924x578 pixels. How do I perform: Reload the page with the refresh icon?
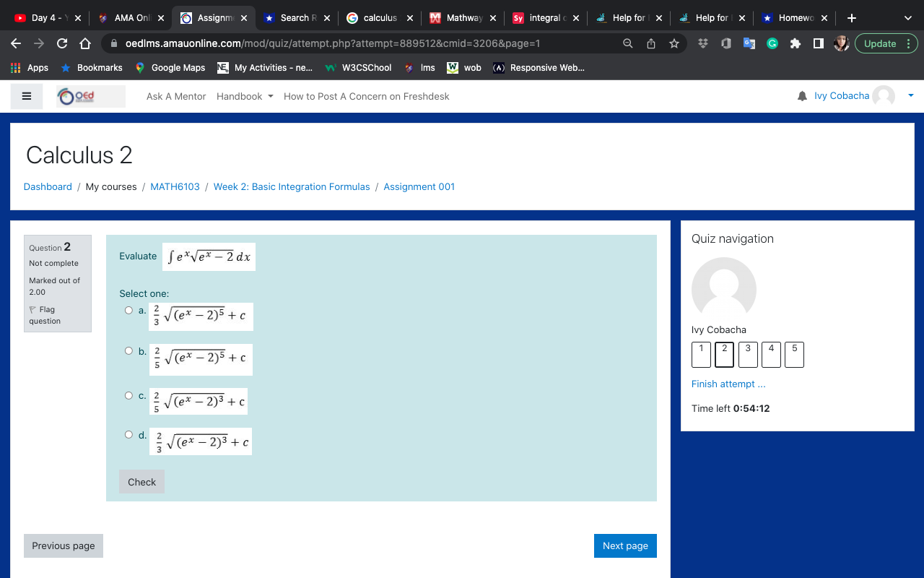pyautogui.click(x=62, y=43)
